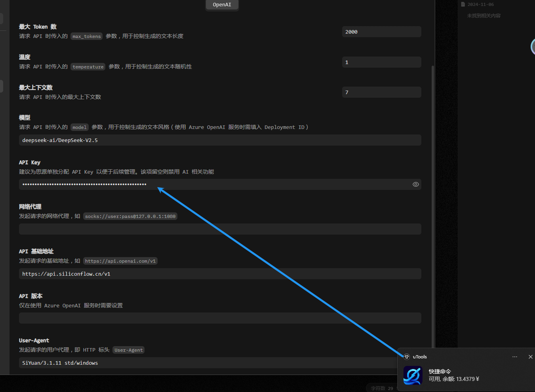Click the API Key setting heading
Viewport: 535px width, 392px height.
[30, 162]
